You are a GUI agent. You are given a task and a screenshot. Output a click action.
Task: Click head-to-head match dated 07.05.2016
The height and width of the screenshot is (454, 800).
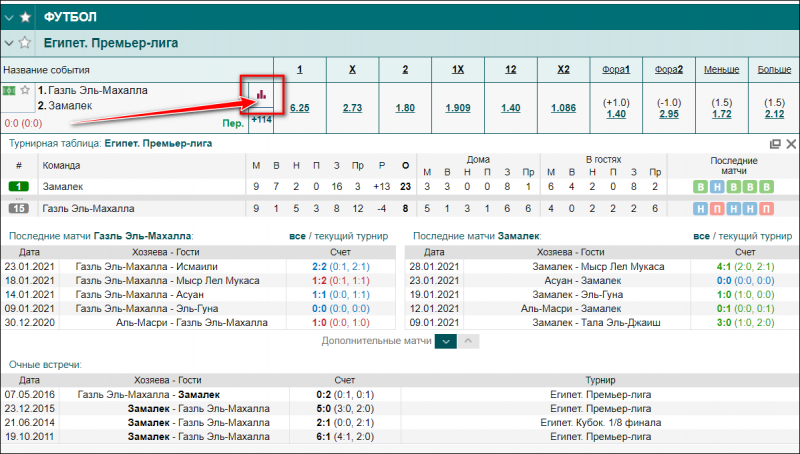click(x=400, y=395)
